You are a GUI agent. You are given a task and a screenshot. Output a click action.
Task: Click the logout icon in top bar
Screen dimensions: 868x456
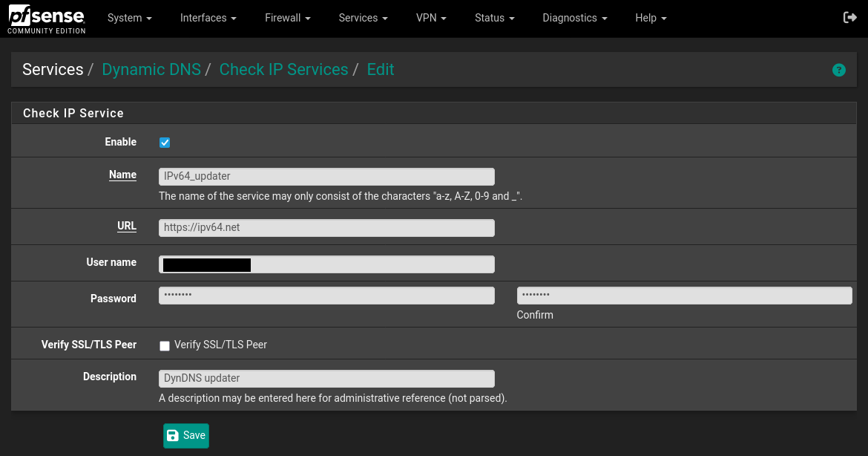coord(850,18)
